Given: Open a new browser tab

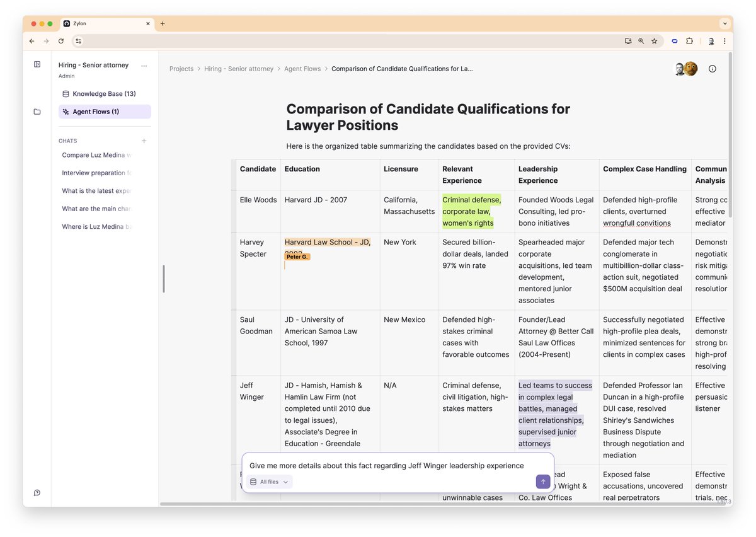Looking at the screenshot, I should click(x=163, y=23).
